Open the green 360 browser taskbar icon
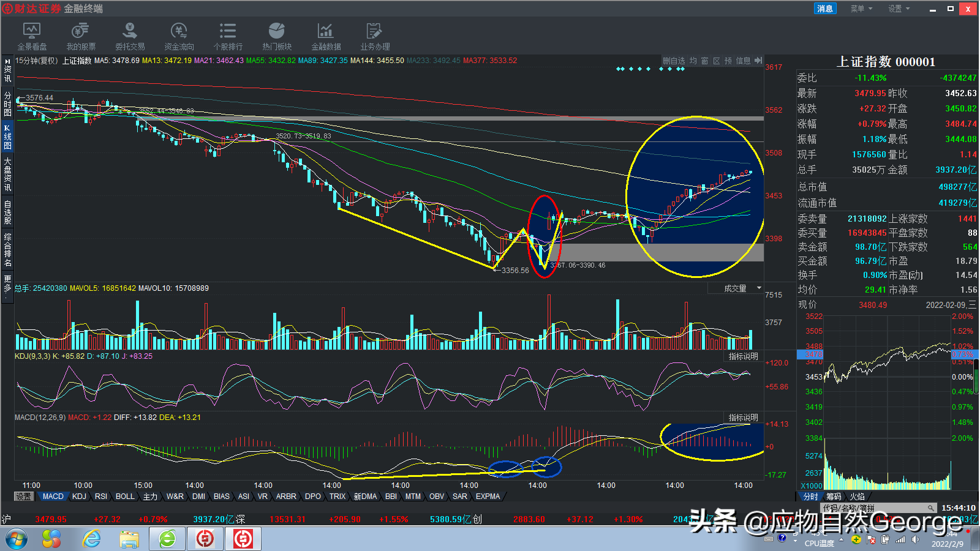The height and width of the screenshot is (551, 980). point(167,539)
